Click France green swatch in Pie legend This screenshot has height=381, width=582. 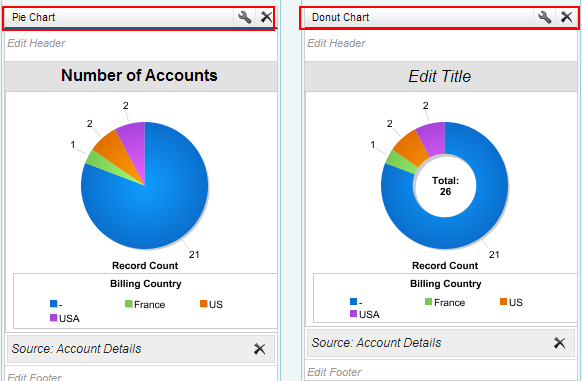click(x=128, y=304)
